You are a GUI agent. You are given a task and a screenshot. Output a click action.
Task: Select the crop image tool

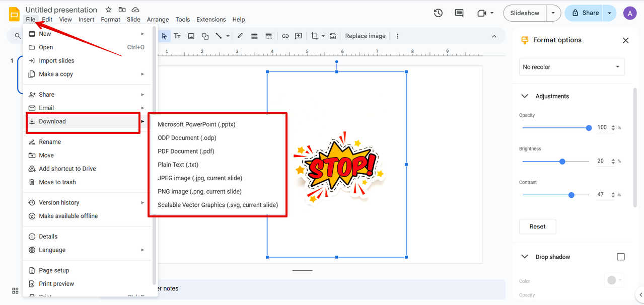click(314, 36)
